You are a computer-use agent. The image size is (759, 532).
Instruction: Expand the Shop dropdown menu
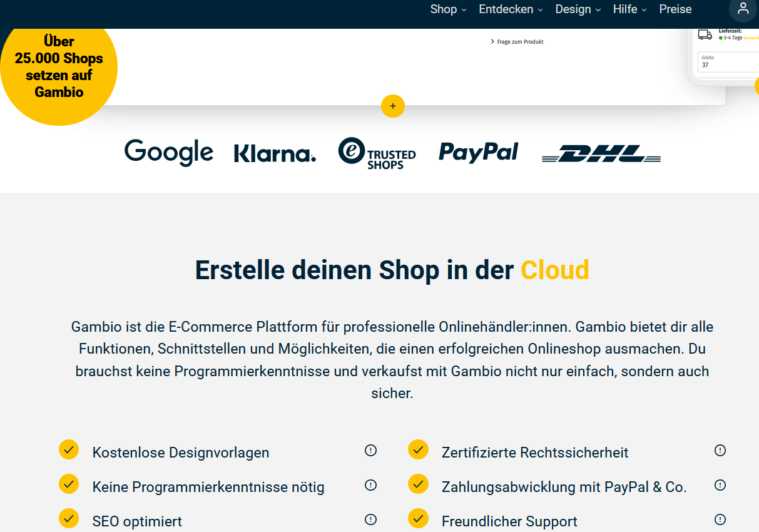[x=448, y=9]
